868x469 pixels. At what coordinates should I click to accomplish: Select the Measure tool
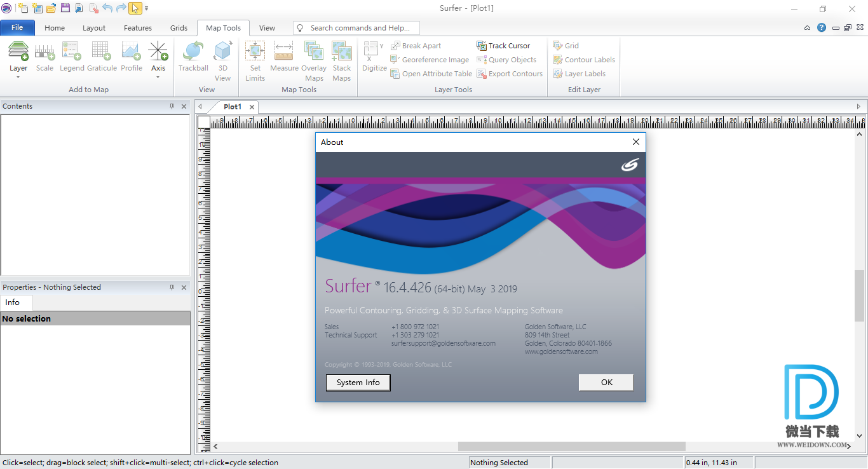[284, 57]
